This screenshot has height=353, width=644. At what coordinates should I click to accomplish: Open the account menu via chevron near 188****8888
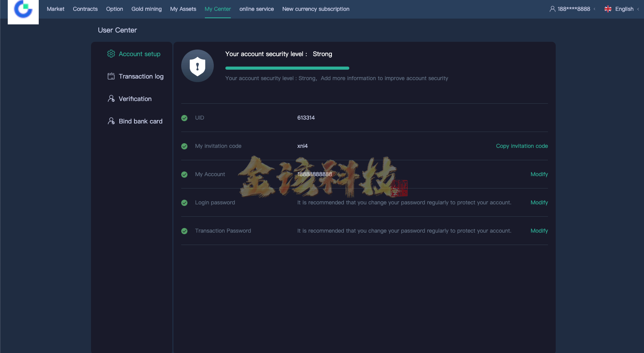pyautogui.click(x=595, y=9)
